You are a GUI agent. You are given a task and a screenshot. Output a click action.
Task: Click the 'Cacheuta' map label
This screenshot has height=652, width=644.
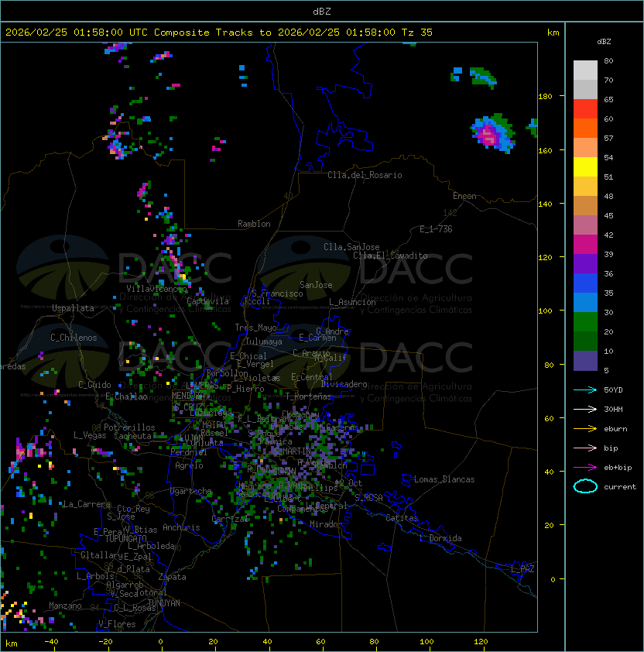click(132, 436)
